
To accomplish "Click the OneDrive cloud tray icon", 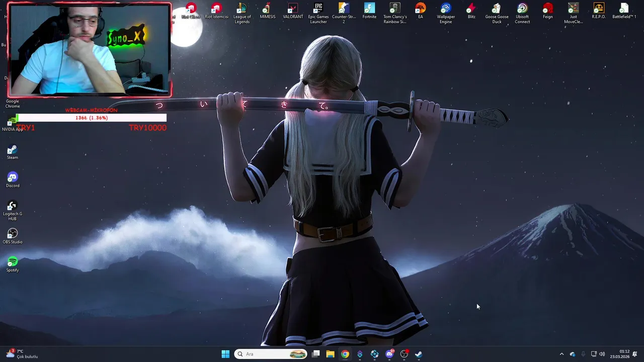I will [573, 354].
